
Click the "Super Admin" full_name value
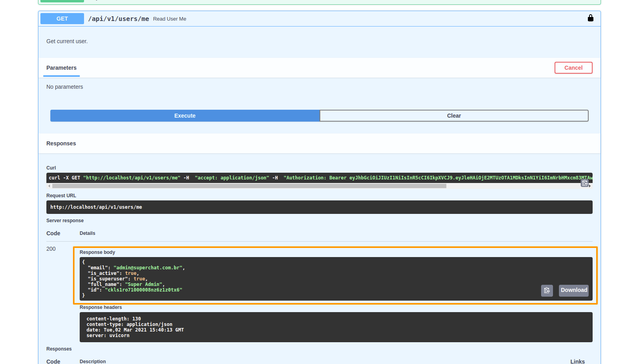pyautogui.click(x=143, y=284)
